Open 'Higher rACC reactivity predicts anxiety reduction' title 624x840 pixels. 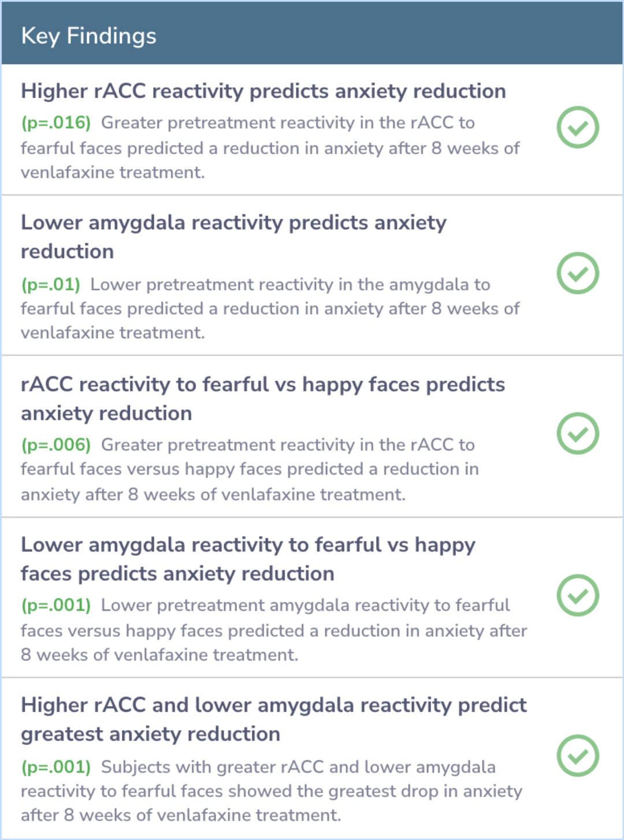pos(263,91)
